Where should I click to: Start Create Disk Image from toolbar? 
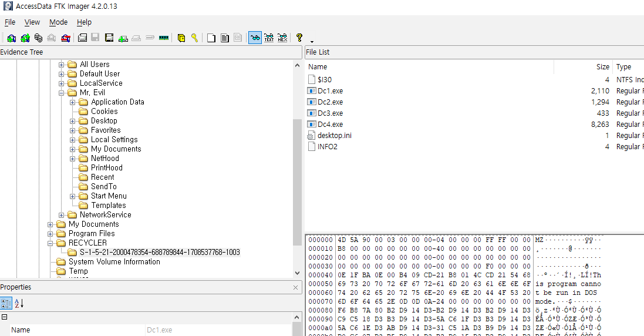point(82,38)
